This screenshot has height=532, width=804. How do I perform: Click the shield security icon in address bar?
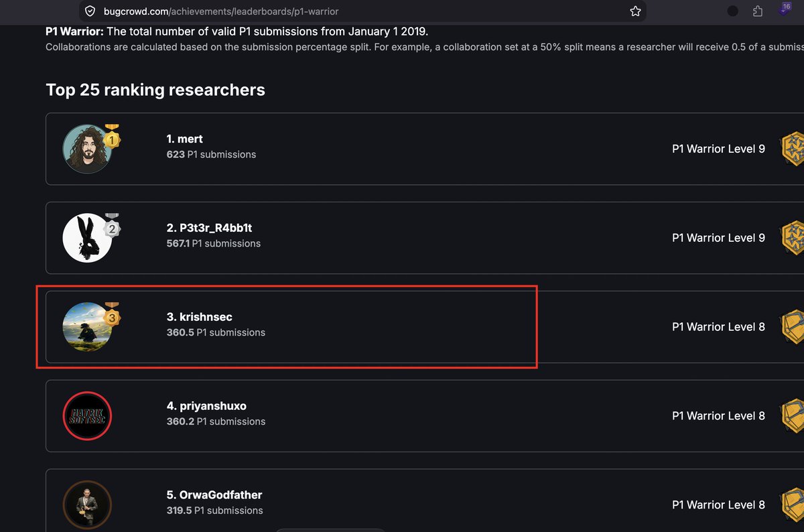[x=90, y=11]
